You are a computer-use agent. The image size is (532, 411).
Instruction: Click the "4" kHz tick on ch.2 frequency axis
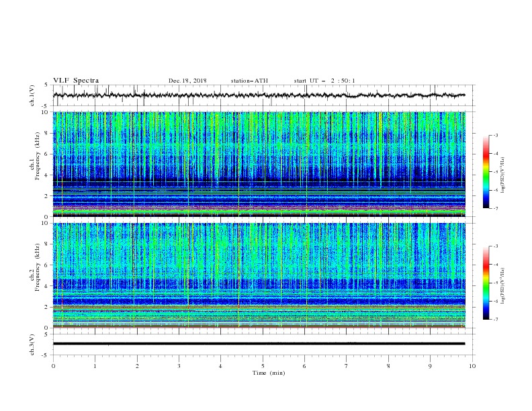click(46, 286)
